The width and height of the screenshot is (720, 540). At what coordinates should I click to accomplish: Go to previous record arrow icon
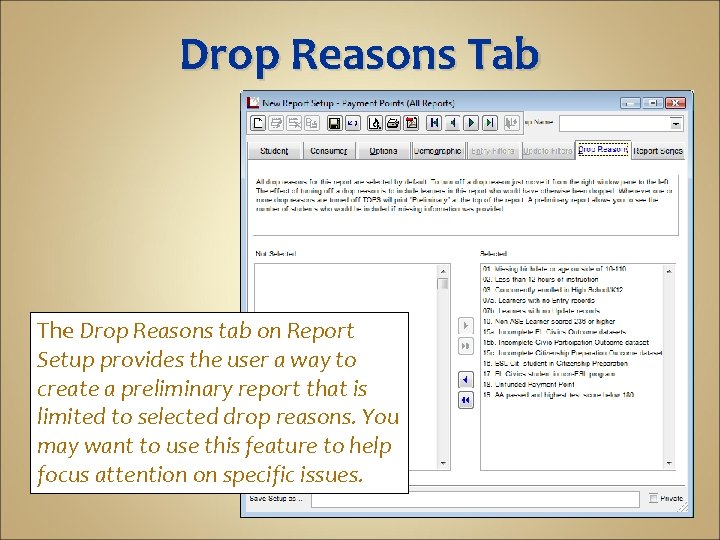[452, 123]
